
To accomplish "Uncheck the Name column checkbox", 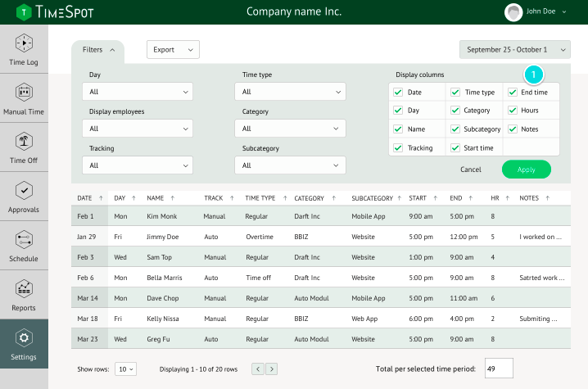I will click(398, 129).
